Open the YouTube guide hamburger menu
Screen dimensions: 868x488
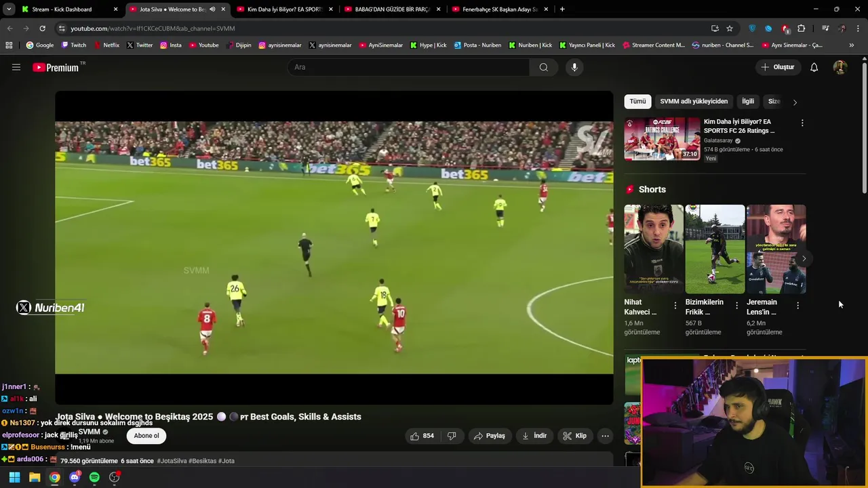click(x=16, y=67)
